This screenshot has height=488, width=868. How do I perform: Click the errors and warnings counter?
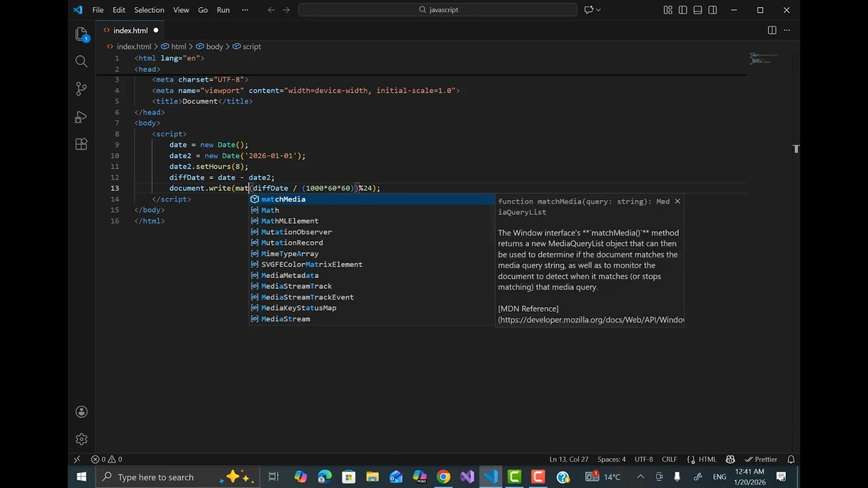point(106,459)
